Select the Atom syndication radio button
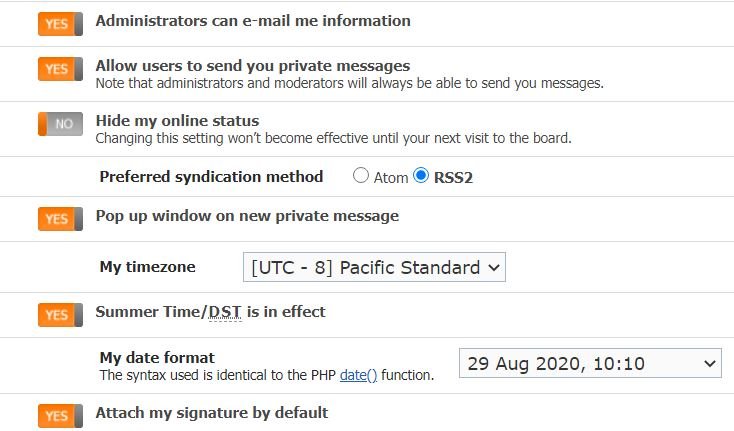The width and height of the screenshot is (734, 431). pos(361,177)
